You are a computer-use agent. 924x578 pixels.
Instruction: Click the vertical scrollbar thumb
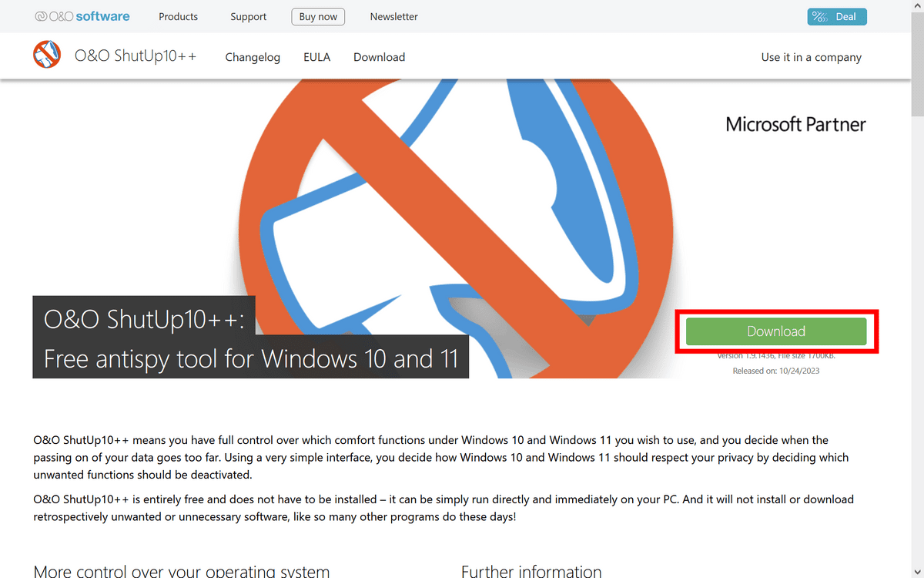(x=917, y=62)
